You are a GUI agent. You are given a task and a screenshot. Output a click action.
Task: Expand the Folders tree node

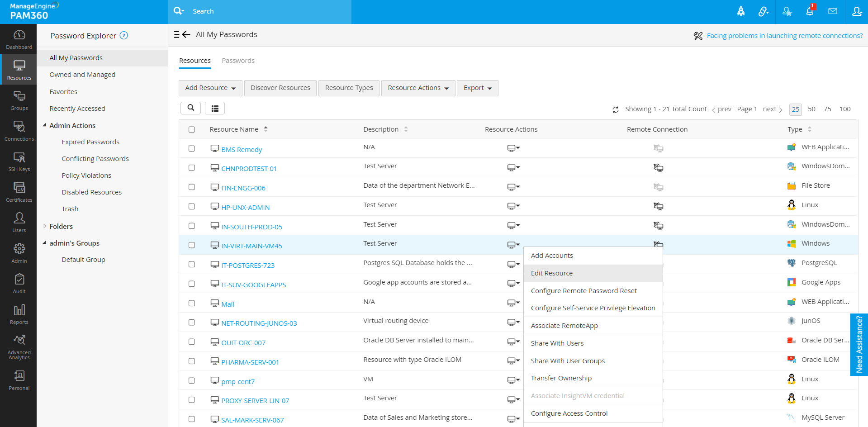[45, 226]
